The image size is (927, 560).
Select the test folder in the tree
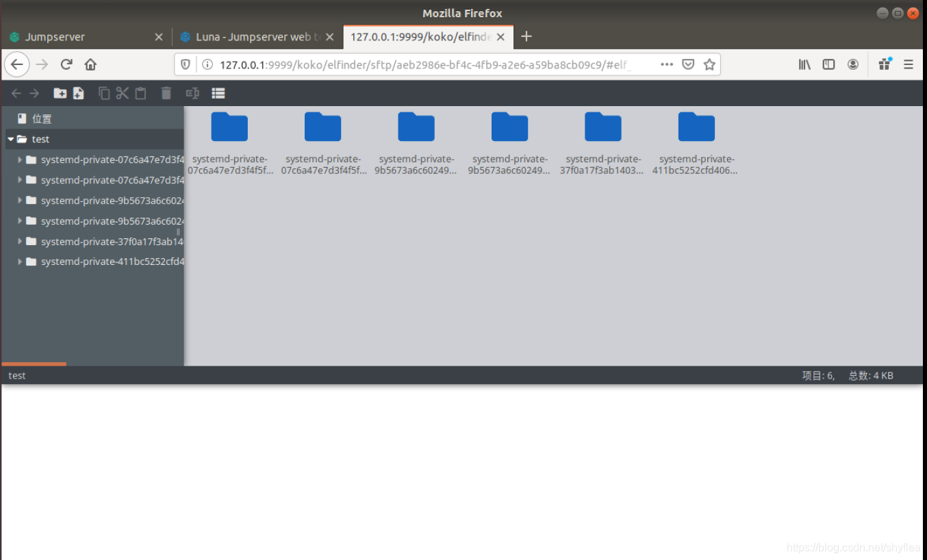coord(94,139)
